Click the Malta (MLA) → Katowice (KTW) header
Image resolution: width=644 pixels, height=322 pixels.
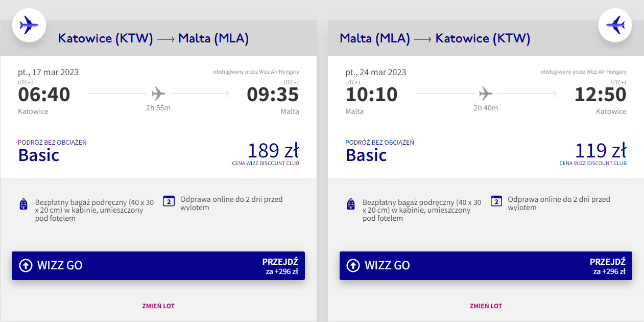point(435,38)
